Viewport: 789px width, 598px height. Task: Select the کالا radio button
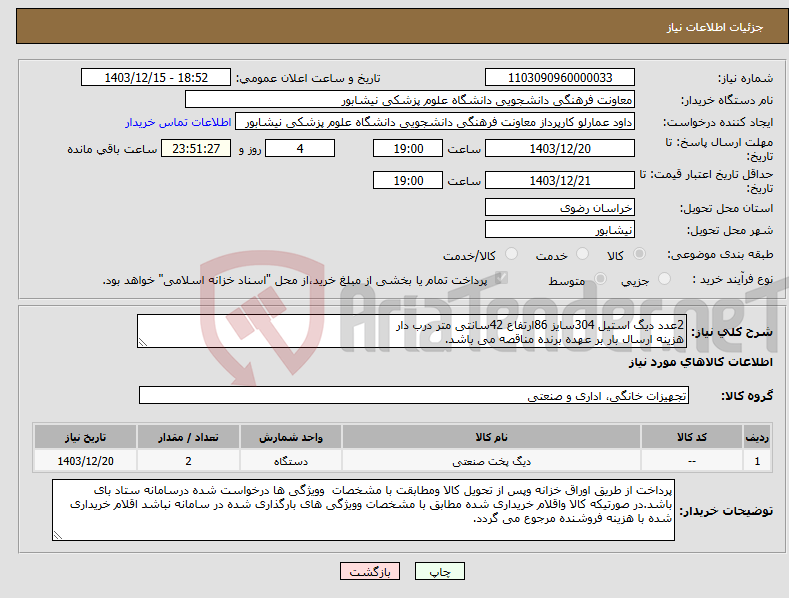click(640, 254)
